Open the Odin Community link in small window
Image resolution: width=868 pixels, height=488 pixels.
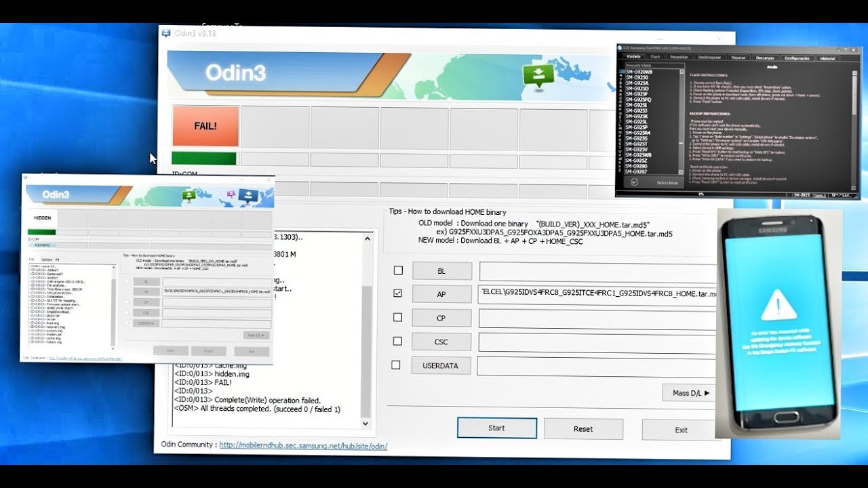85,358
